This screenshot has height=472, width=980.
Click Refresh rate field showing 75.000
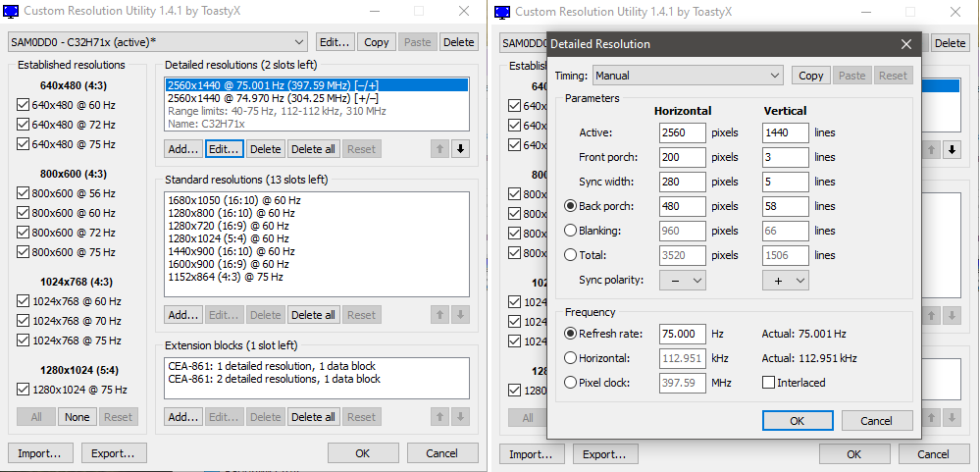coord(683,334)
